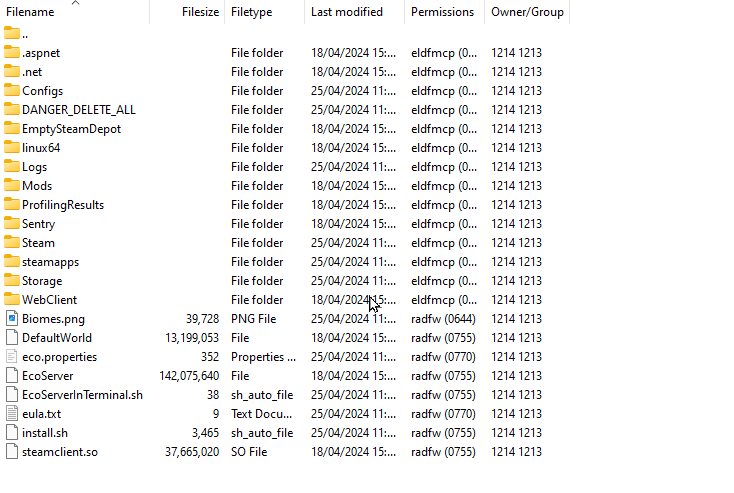Click the Biomes.png image file icon
The image size is (734, 493).
(12, 319)
